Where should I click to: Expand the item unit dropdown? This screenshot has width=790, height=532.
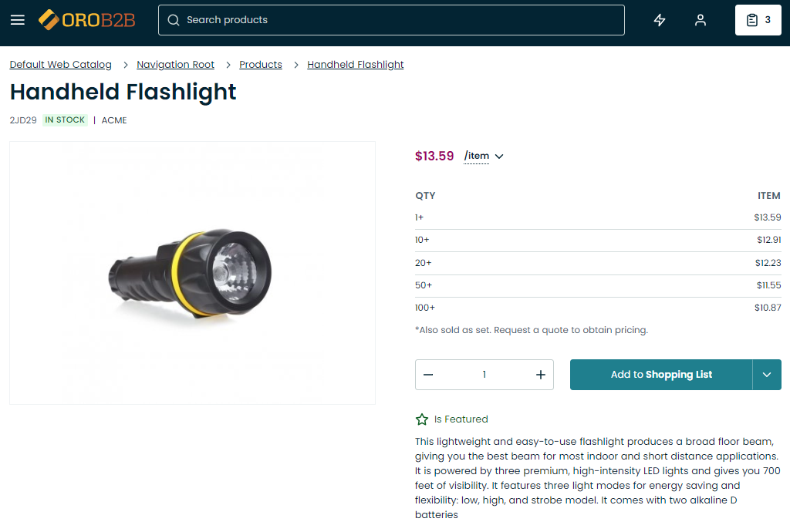click(484, 157)
